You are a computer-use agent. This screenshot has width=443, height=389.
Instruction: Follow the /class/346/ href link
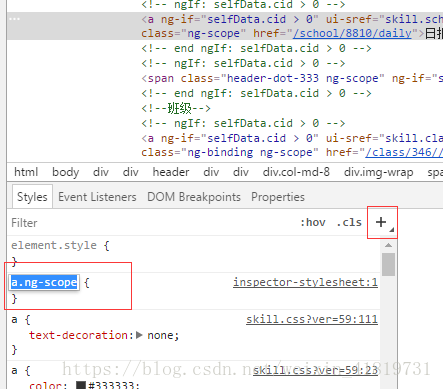click(404, 152)
